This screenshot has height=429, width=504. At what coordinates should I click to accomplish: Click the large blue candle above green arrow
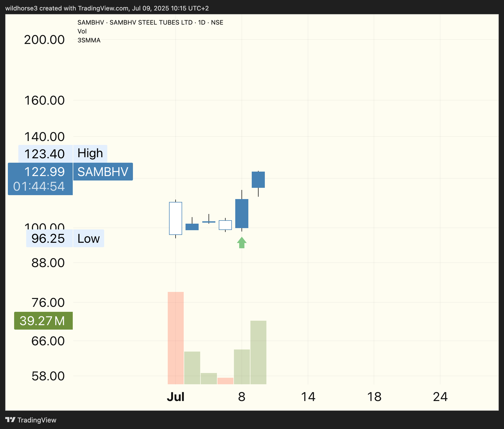[242, 213]
